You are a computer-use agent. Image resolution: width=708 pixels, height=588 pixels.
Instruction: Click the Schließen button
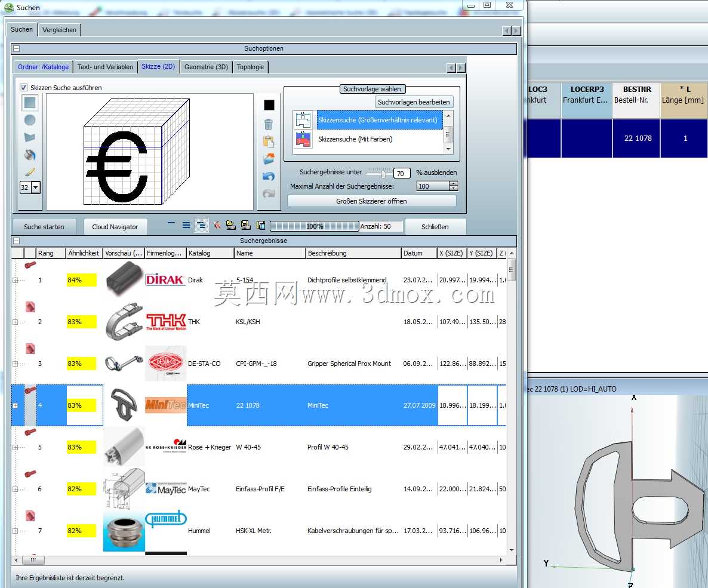pyautogui.click(x=435, y=227)
